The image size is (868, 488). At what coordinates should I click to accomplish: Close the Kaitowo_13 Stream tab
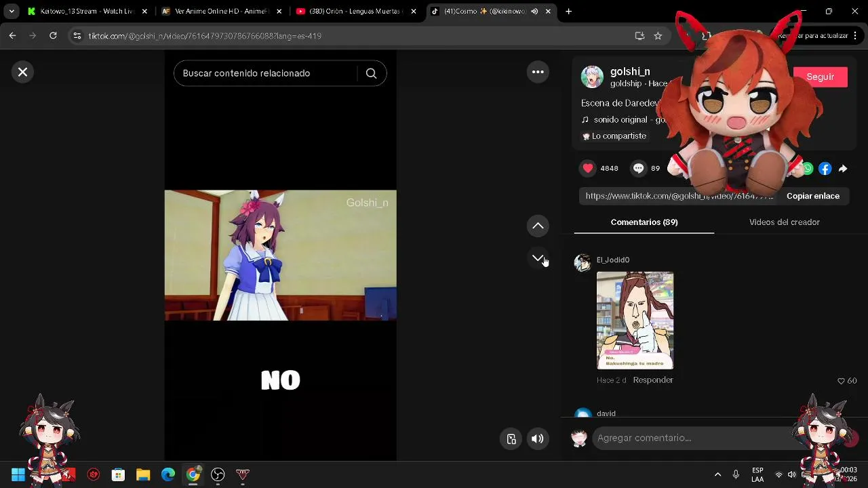pos(144,12)
